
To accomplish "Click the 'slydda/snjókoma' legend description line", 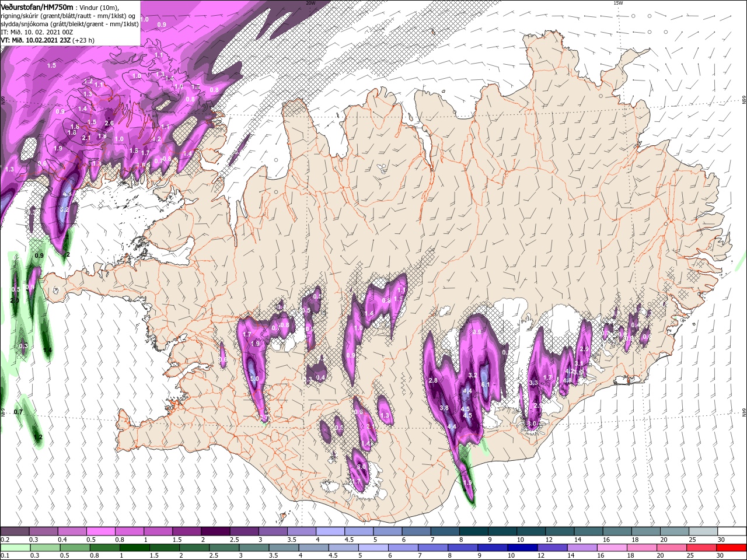I will point(69,24).
